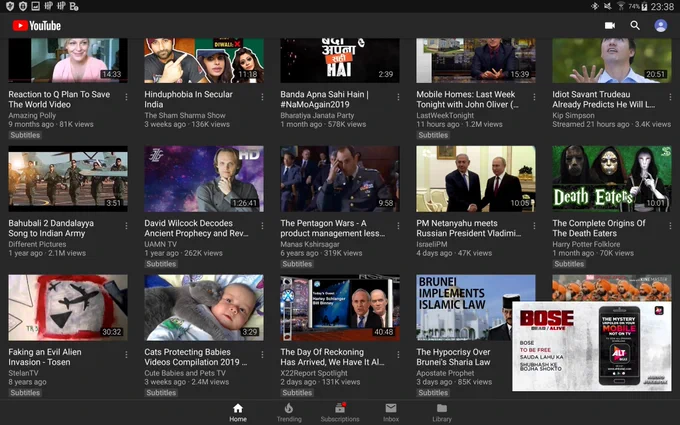Screen dimensions: 680x425
Task: Open the camera upload icon
Action: [x=610, y=26]
